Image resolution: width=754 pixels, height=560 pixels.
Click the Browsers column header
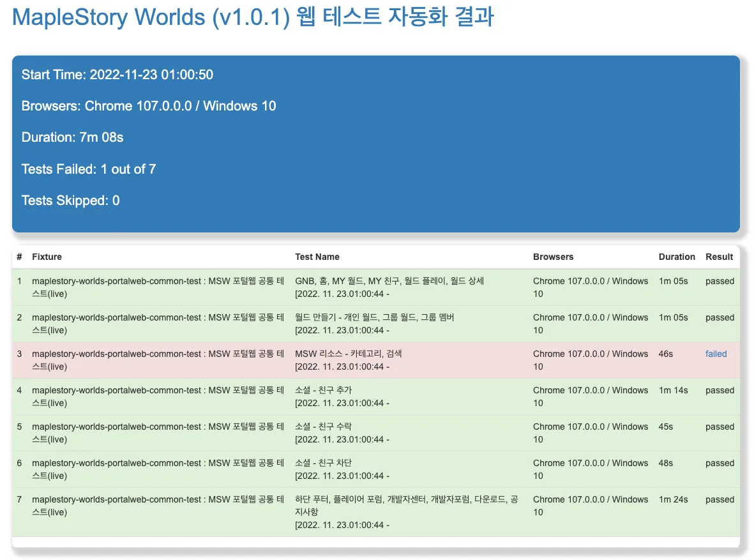[553, 257]
